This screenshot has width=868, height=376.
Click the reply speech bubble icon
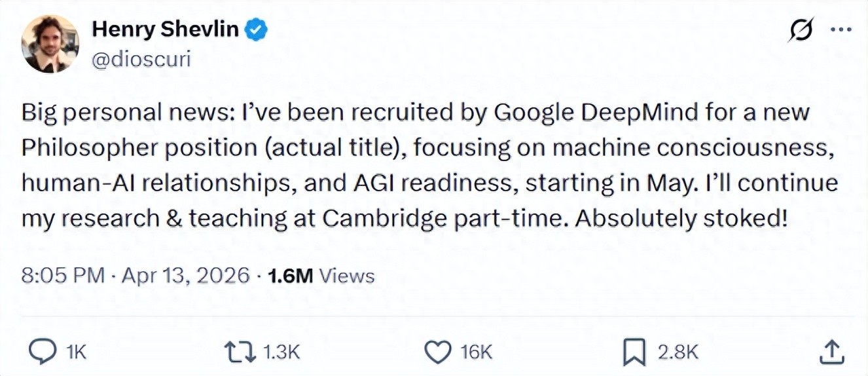click(x=43, y=352)
